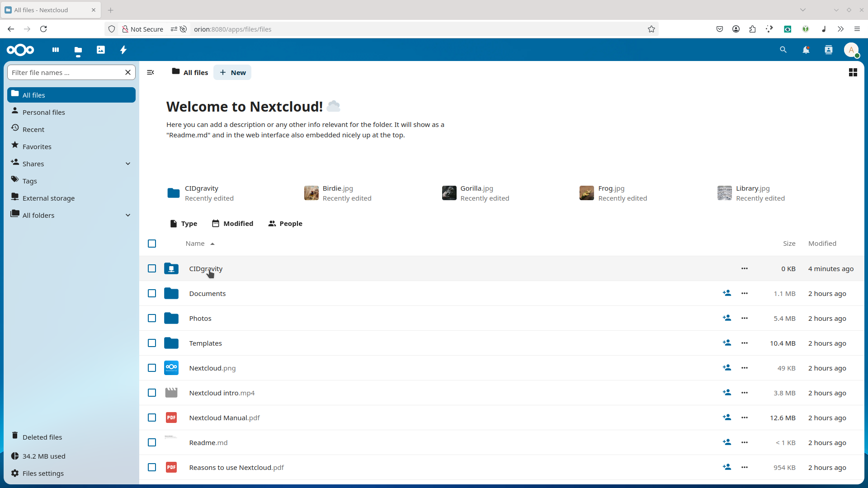Check the Nextcloud Manual.pdf checkbox

click(x=152, y=418)
